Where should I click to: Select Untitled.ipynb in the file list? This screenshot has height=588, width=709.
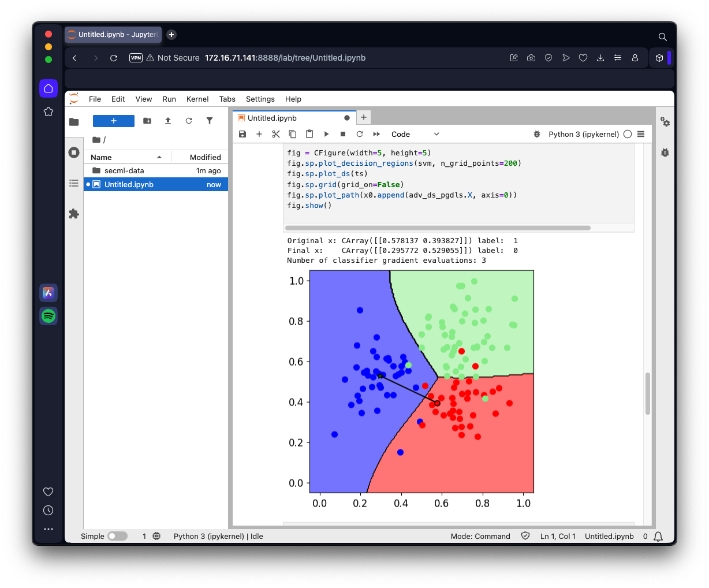[156, 184]
